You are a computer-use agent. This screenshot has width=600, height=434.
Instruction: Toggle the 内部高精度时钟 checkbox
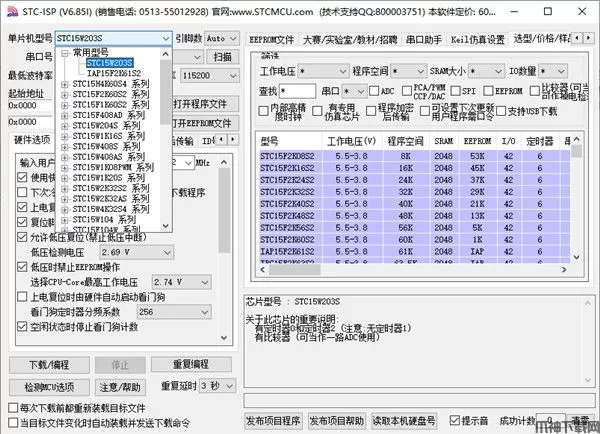[x=263, y=111]
